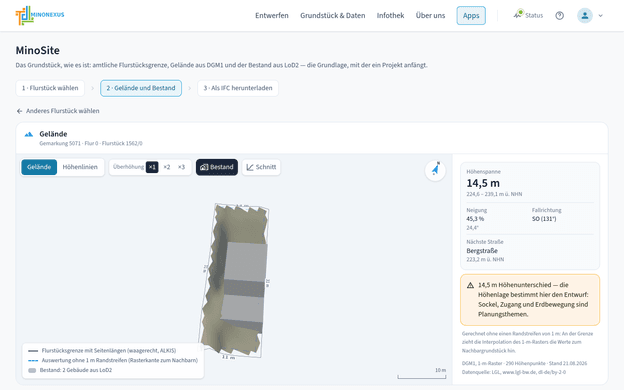Toggle the Schnitt section view
624x390 pixels.
pos(261,167)
